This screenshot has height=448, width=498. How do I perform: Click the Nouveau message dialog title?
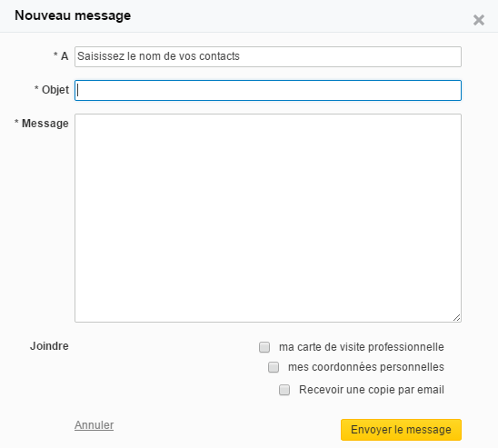73,15
